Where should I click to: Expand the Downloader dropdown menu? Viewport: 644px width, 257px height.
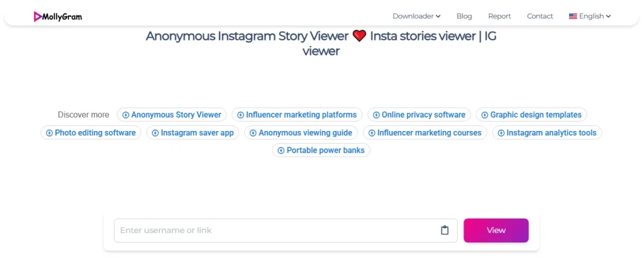click(416, 16)
